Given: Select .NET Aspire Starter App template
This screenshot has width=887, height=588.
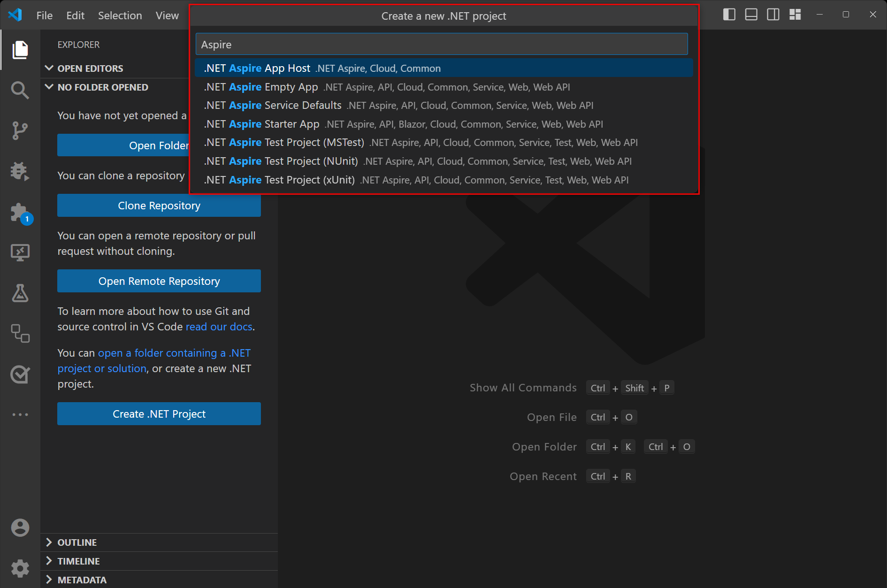Looking at the screenshot, I should [x=444, y=124].
